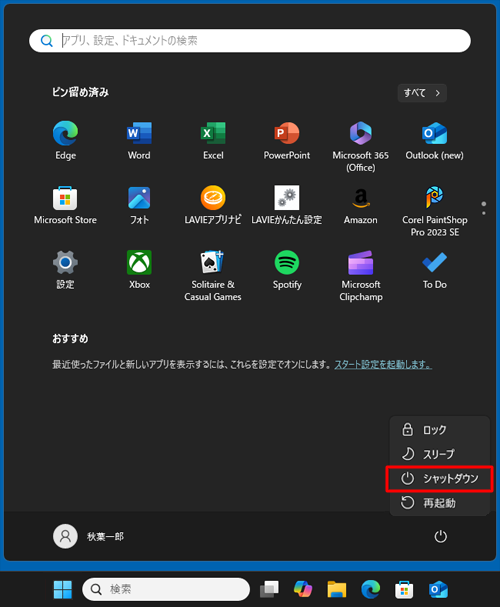Launch Copilot from the taskbar

point(303,590)
